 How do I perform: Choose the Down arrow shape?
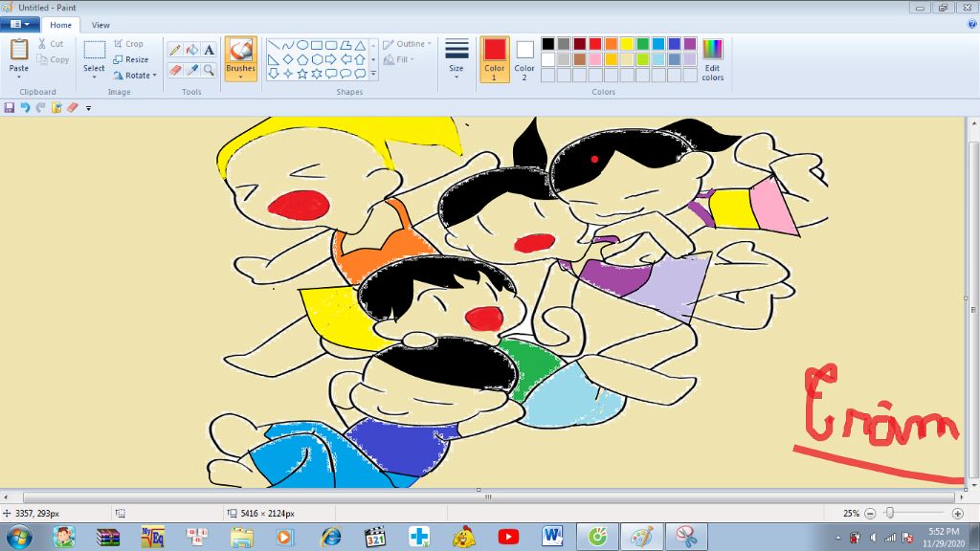coord(273,74)
